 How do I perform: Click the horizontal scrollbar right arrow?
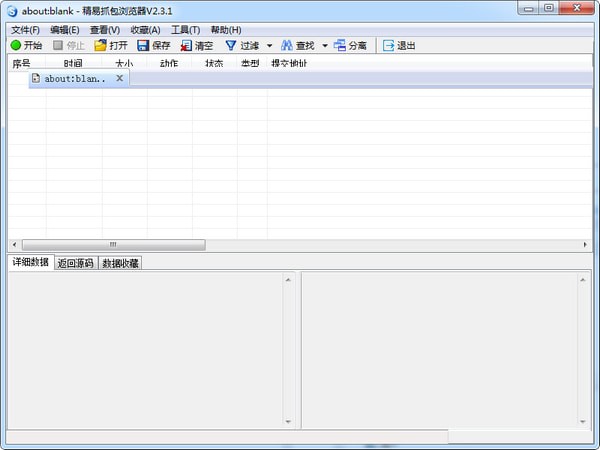click(x=585, y=244)
